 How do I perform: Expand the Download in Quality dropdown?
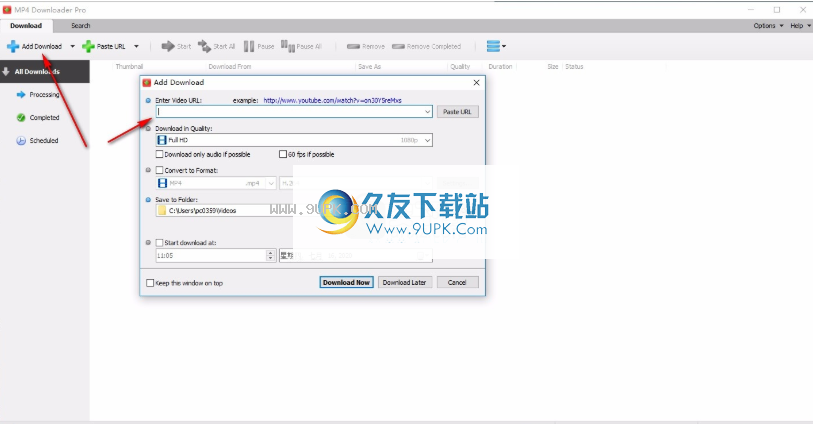428,140
